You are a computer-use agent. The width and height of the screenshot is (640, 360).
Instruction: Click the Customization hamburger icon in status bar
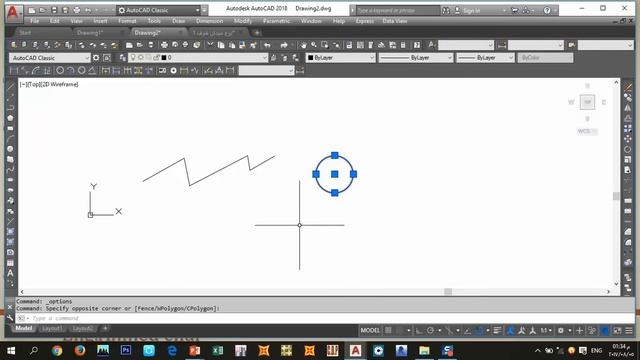[x=629, y=331]
